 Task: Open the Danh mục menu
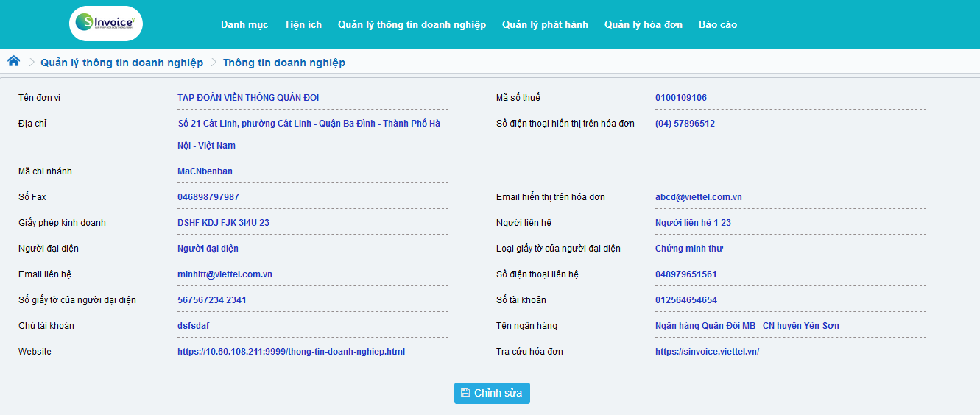[244, 24]
